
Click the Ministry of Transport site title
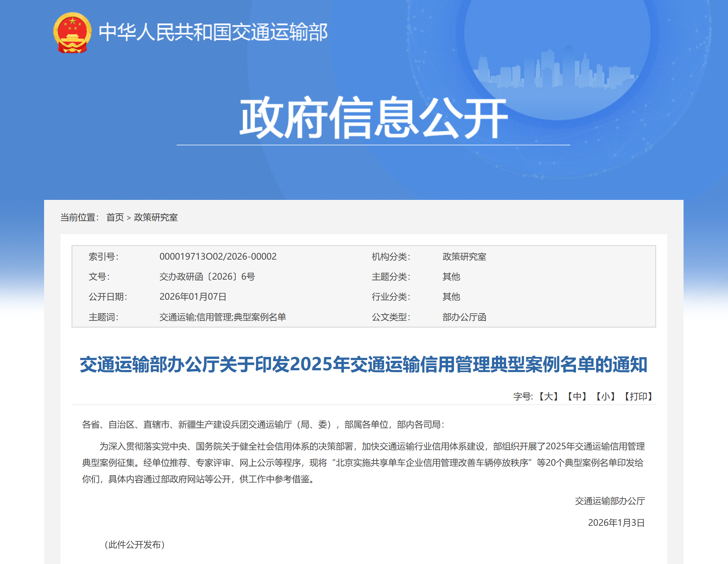[x=213, y=32]
